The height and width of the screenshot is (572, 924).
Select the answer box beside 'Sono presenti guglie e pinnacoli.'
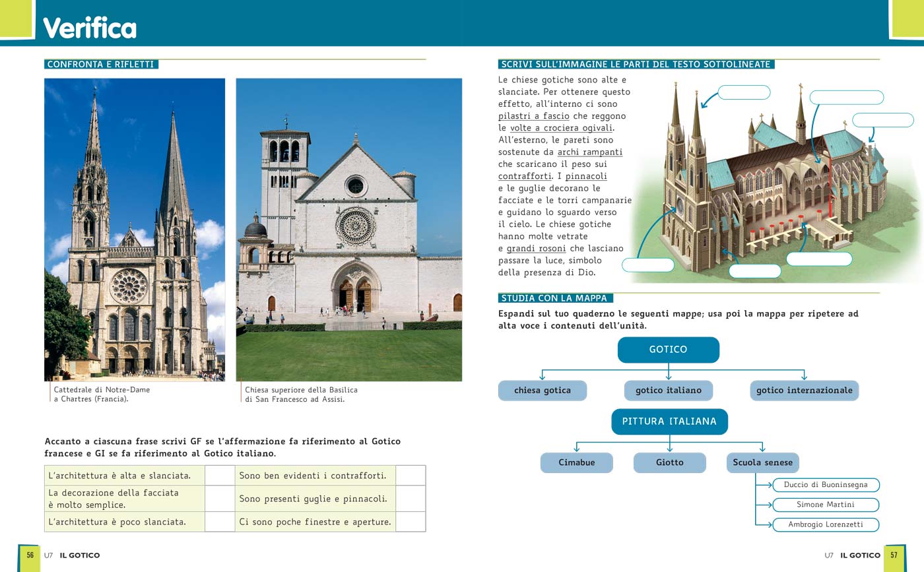point(411,499)
